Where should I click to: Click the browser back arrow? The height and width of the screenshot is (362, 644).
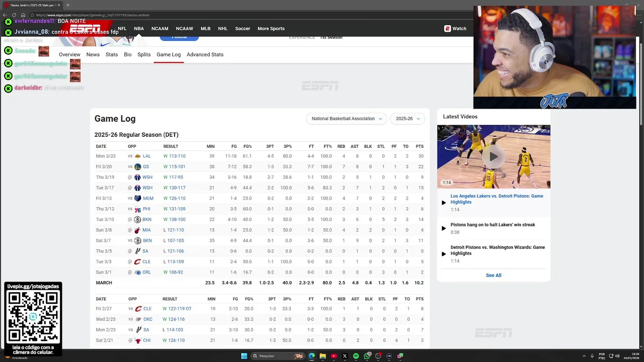point(5,15)
